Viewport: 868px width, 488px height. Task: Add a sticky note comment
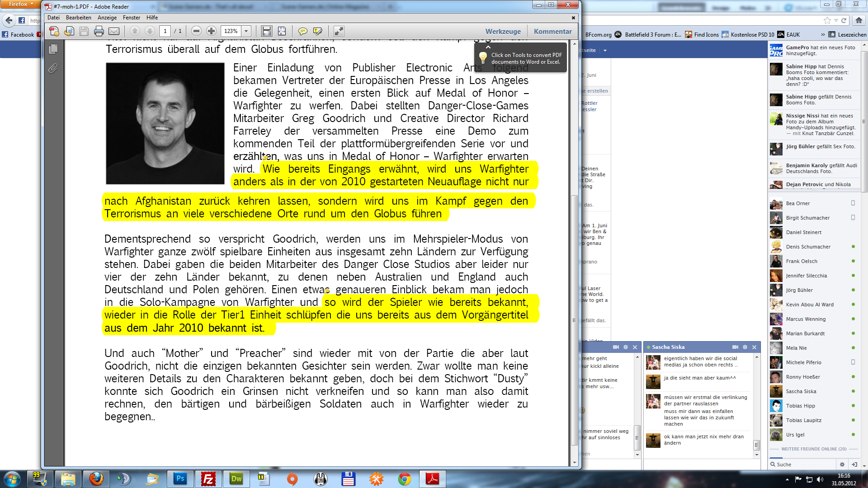303,31
